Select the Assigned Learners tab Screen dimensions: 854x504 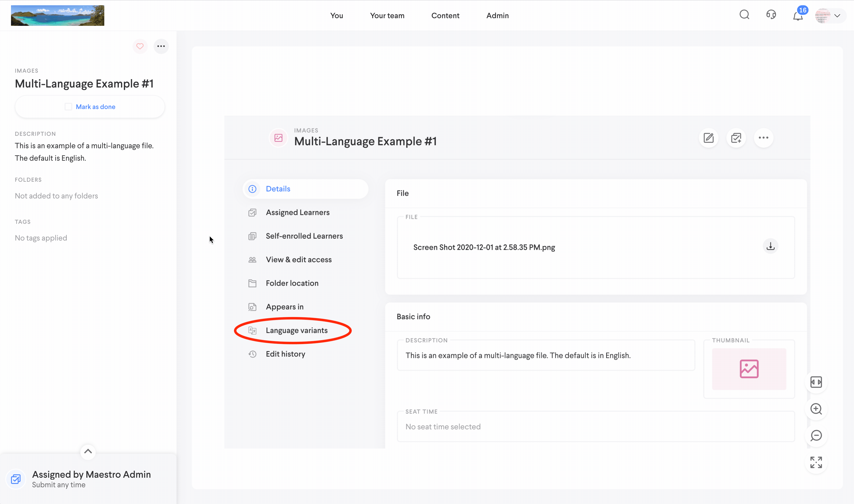(x=298, y=213)
